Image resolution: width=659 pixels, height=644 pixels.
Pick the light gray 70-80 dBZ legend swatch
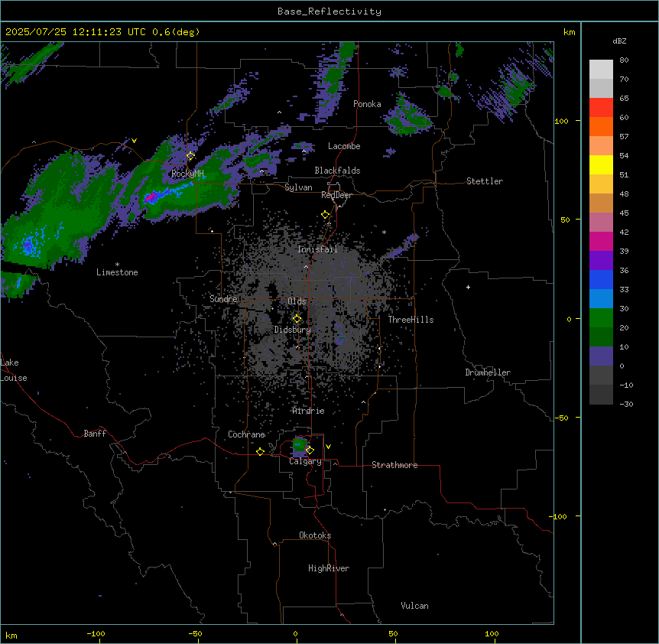click(601, 70)
